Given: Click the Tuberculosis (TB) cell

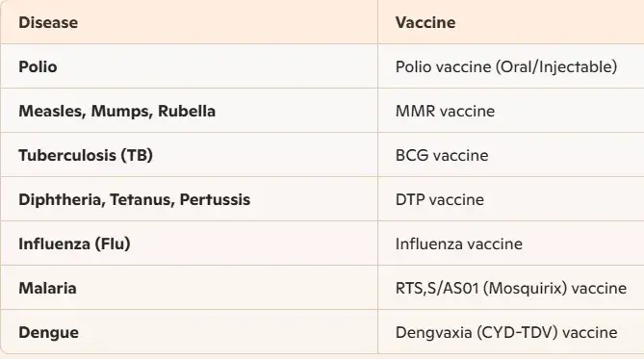Looking at the screenshot, I should 189,155.
